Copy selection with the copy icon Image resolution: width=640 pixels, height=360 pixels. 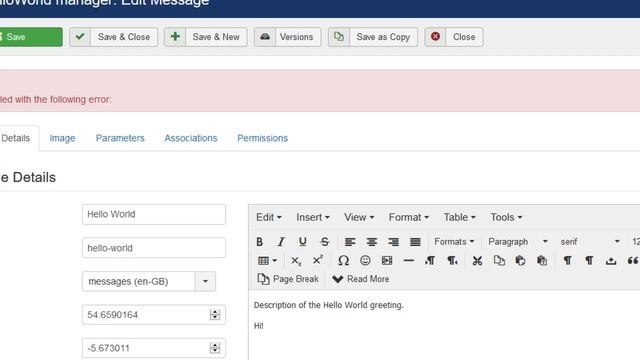coord(499,260)
